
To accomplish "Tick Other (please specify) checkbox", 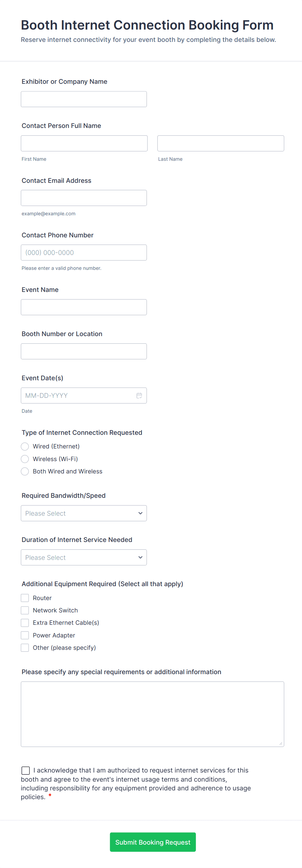I will pos(25,648).
